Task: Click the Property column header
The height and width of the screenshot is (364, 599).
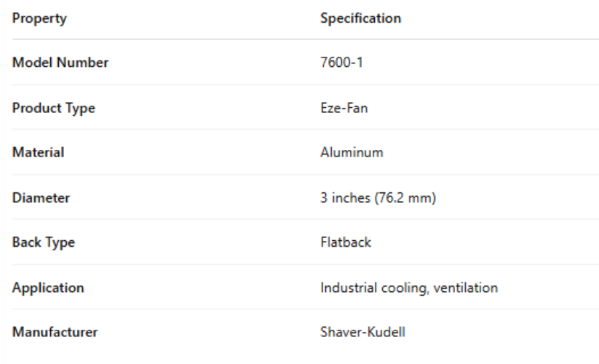Action: click(x=39, y=18)
